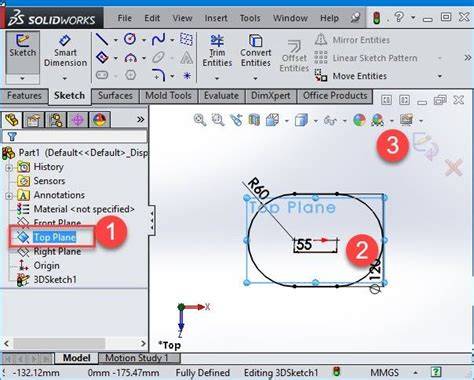The width and height of the screenshot is (474, 380).
Task: Select the Polygon sketch tool
Action: click(x=130, y=75)
